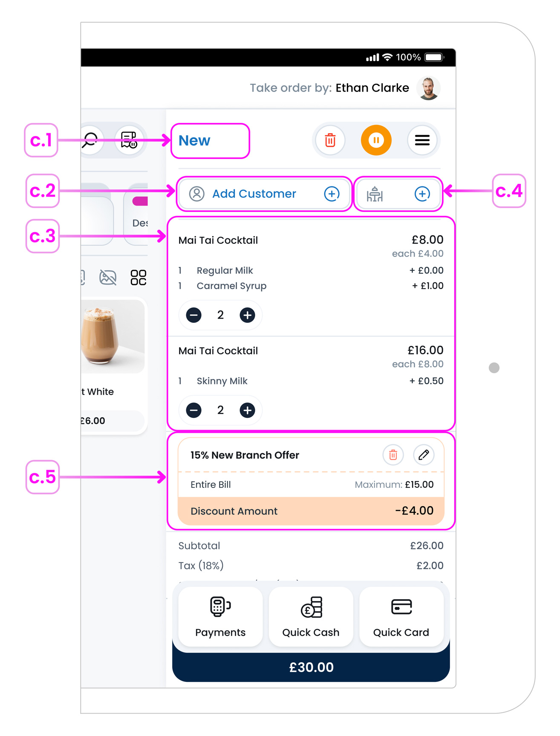Choose Quick Card payment

[401, 617]
